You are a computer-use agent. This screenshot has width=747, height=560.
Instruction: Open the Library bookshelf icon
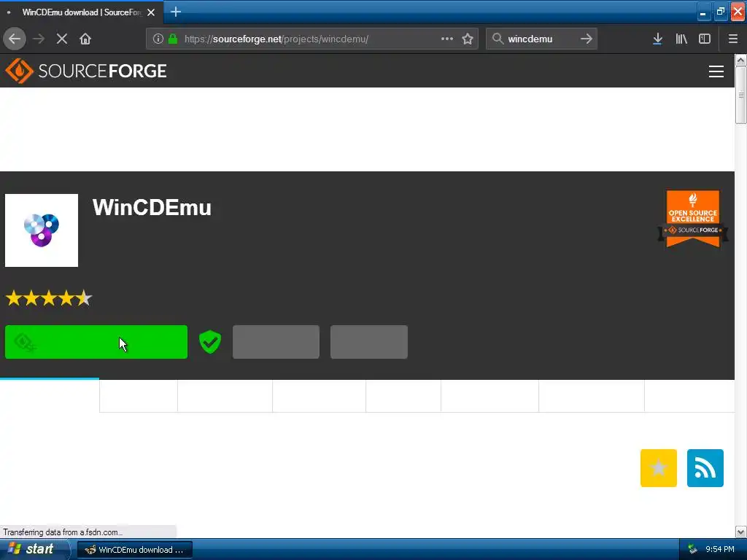(681, 39)
